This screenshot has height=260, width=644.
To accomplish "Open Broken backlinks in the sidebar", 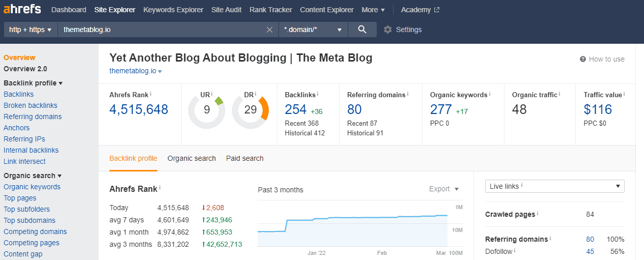I will coord(31,105).
